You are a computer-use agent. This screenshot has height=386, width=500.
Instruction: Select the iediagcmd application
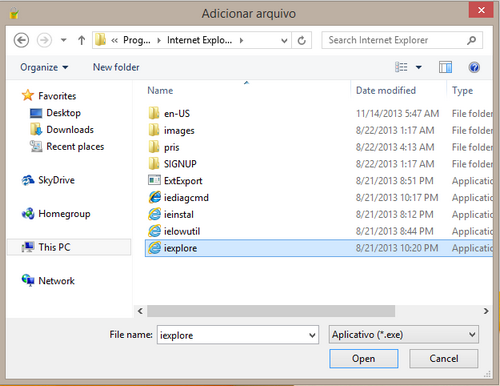pos(186,198)
